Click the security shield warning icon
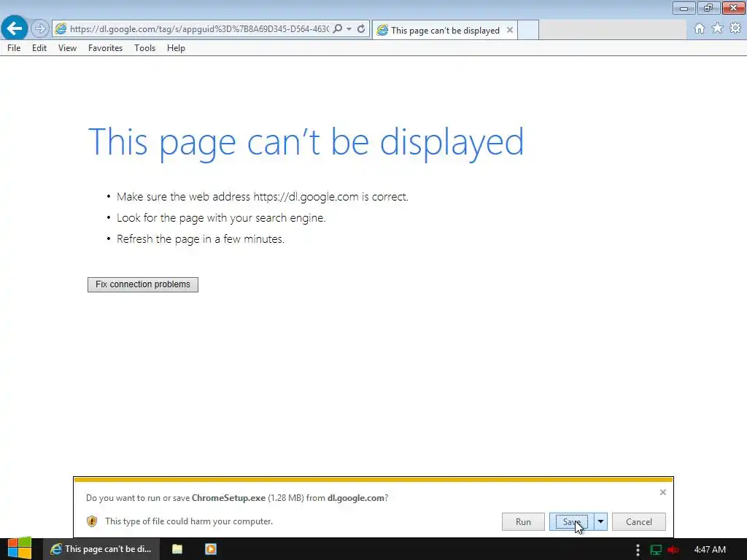Screen dimensions: 747x560 click(x=92, y=521)
